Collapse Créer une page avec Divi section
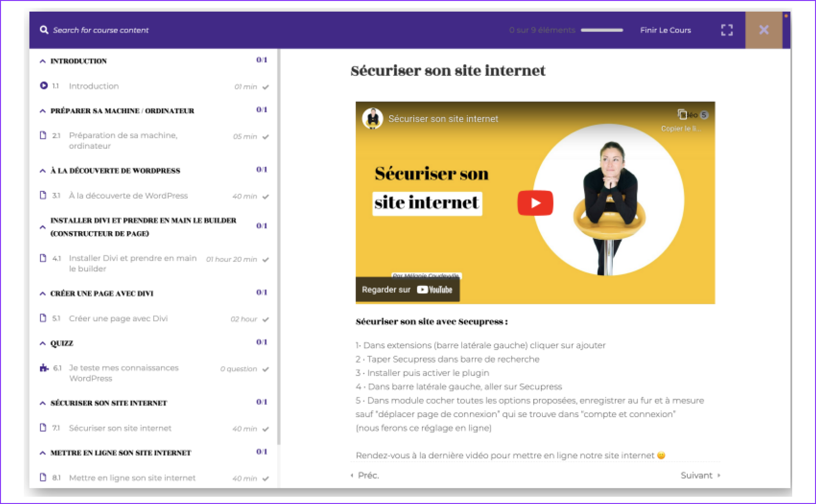 43,294
